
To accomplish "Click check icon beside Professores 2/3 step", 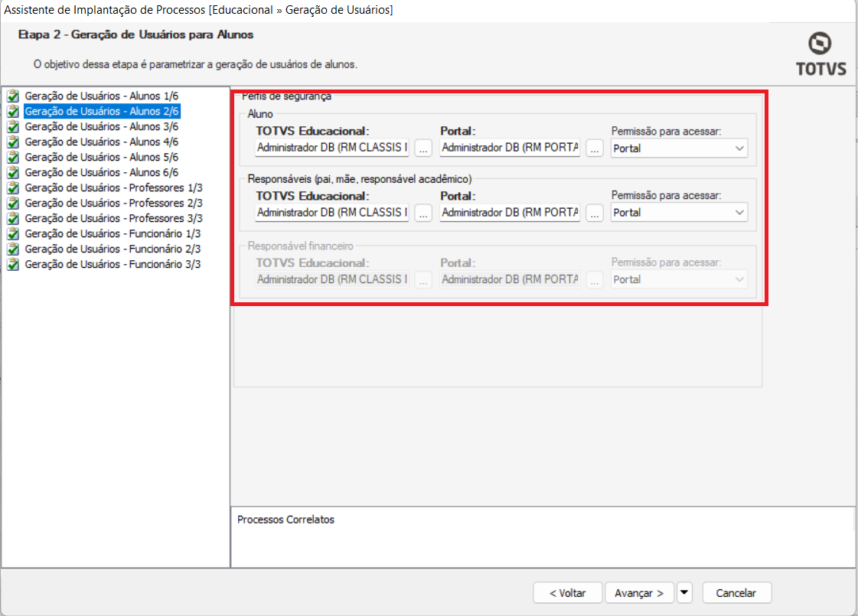I will click(13, 204).
